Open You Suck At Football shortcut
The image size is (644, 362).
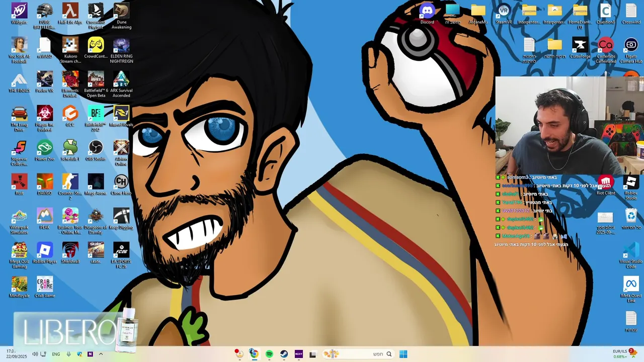19,50
